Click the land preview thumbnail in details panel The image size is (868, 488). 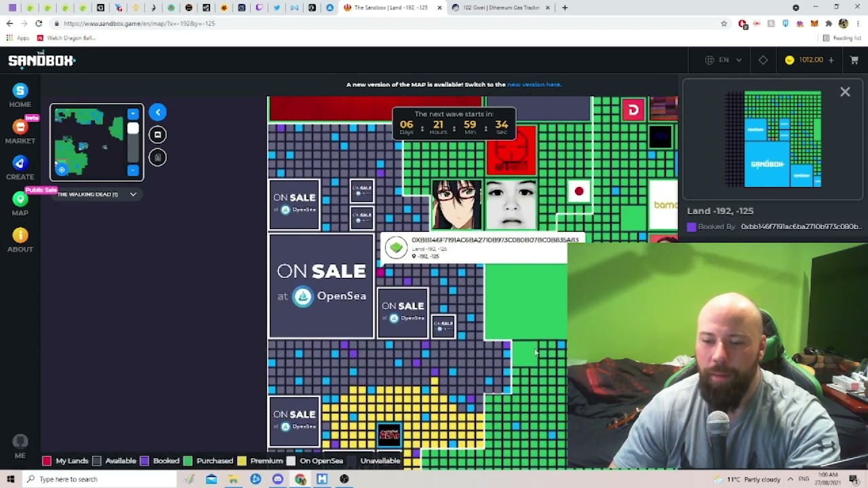click(x=773, y=139)
